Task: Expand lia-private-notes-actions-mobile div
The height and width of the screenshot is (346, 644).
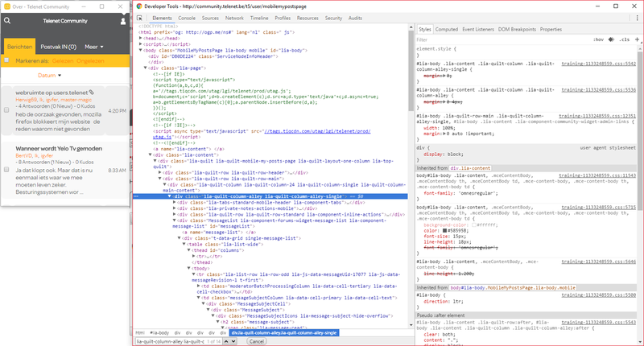Action: tap(174, 208)
